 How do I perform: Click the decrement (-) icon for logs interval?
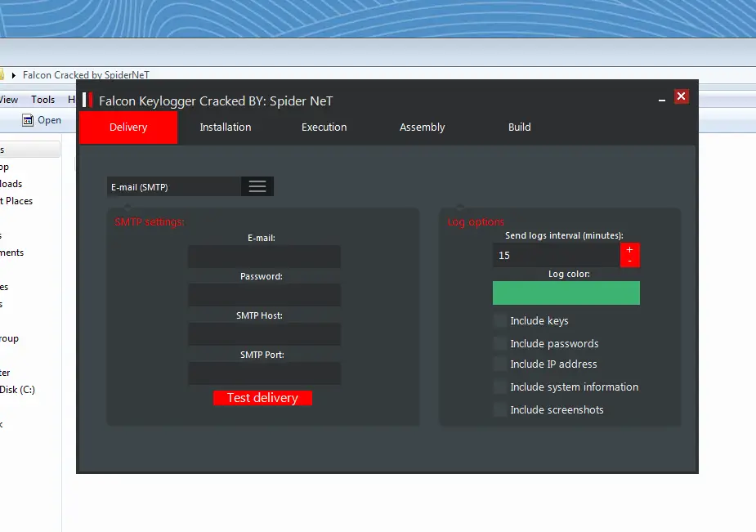pos(629,260)
